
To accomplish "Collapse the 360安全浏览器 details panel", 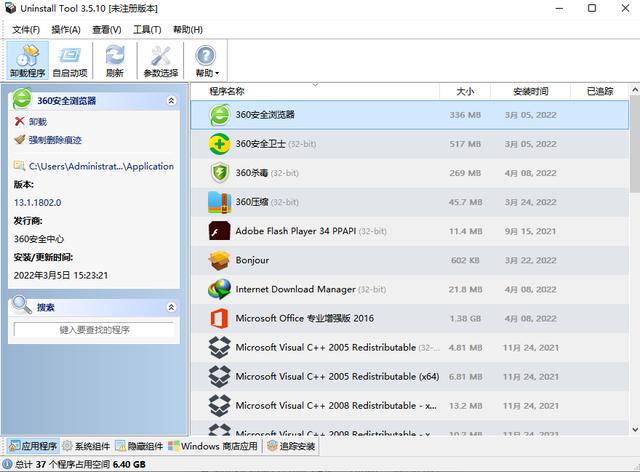I will (171, 100).
